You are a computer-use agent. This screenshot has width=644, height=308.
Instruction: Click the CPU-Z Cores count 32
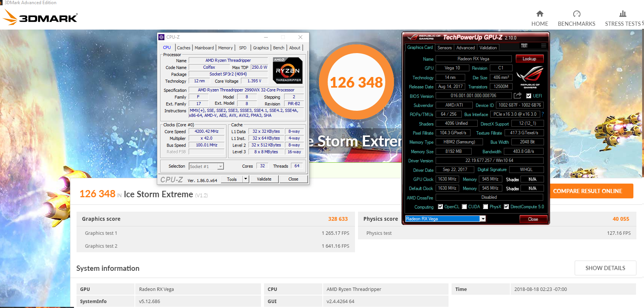click(x=262, y=166)
